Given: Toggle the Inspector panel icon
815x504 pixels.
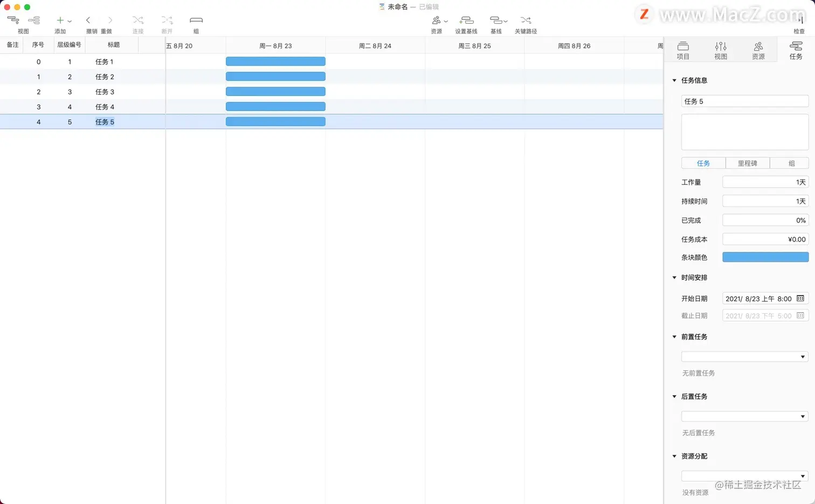Looking at the screenshot, I should (x=800, y=20).
